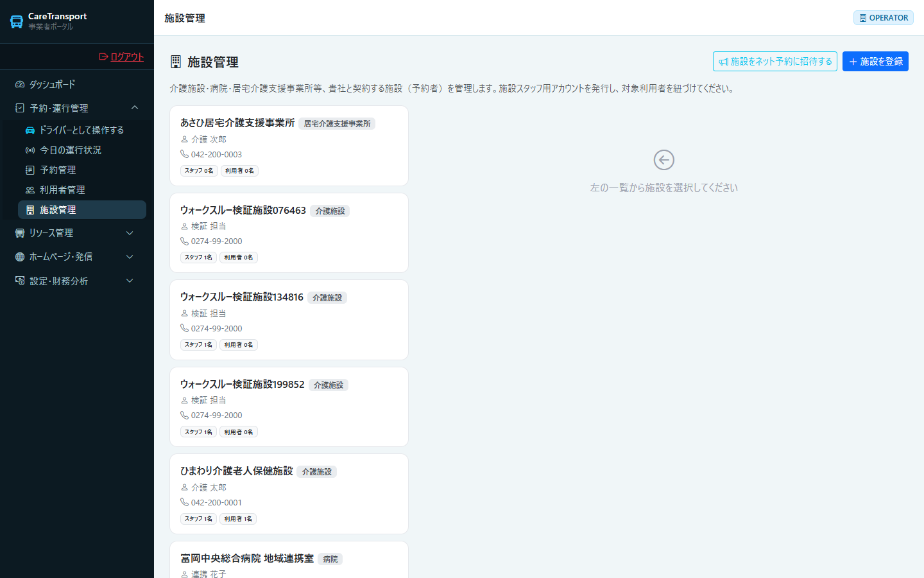The width and height of the screenshot is (924, 578).
Task: Click the 病院 type tag
Action: pyautogui.click(x=330, y=559)
